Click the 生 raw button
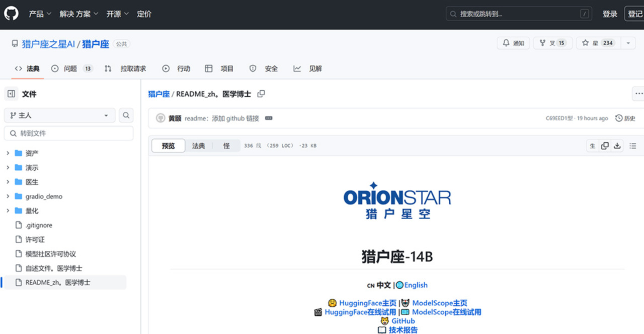644x334 pixels. click(593, 146)
